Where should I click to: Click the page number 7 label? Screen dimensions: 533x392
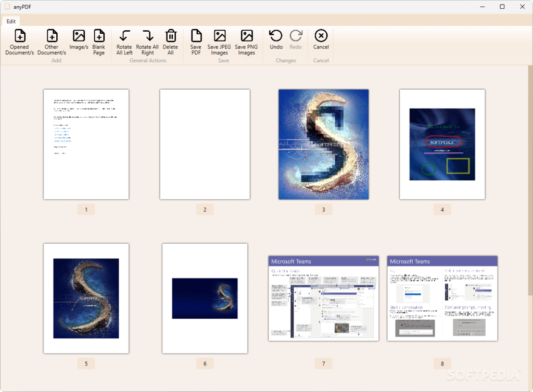(x=324, y=363)
